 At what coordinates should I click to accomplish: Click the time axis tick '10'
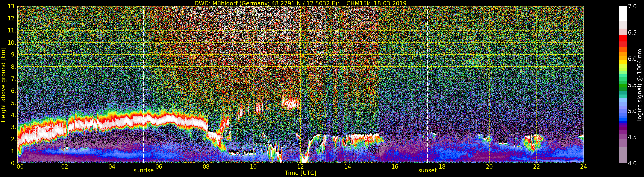click(x=253, y=167)
